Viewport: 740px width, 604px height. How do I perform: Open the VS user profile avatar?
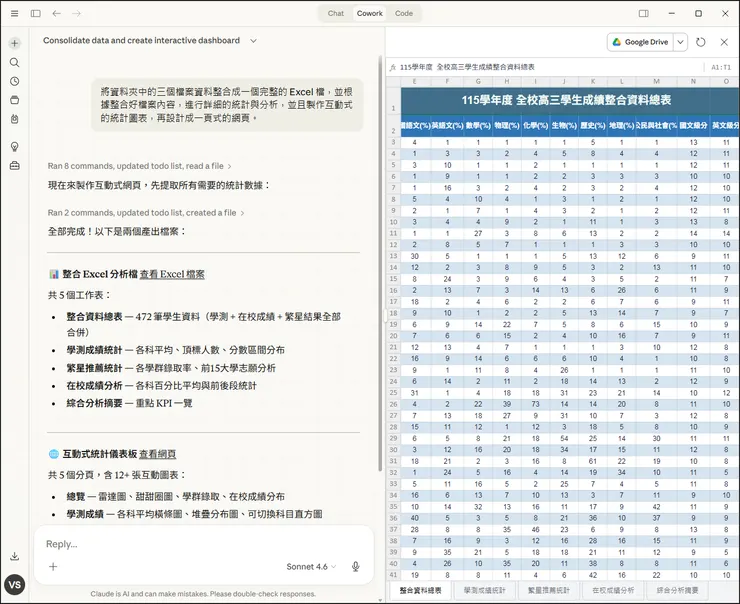15,585
